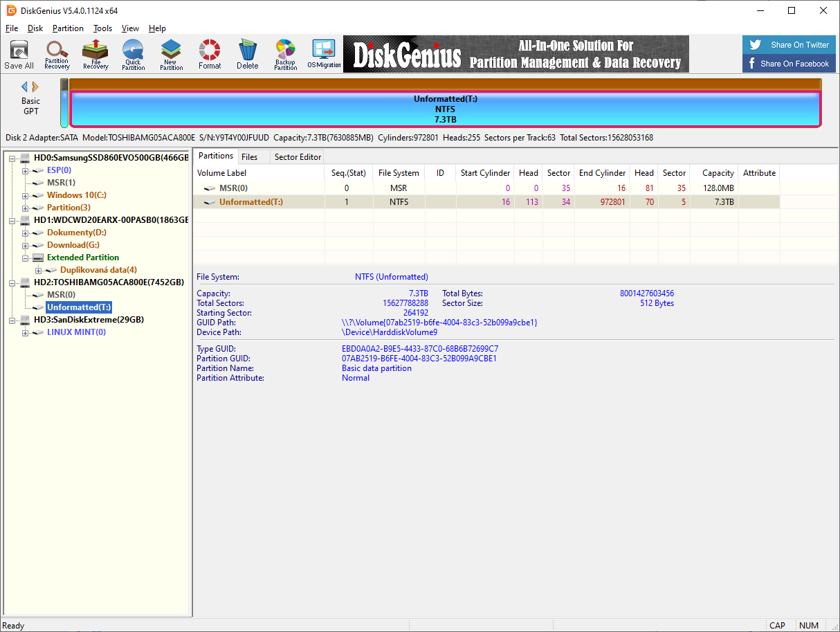The width and height of the screenshot is (840, 632).
Task: Launch the File Recovery tool
Action: click(95, 54)
